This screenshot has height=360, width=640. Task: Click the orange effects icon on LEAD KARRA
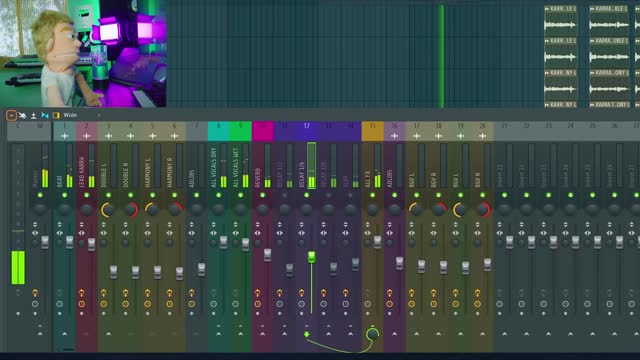82,293
